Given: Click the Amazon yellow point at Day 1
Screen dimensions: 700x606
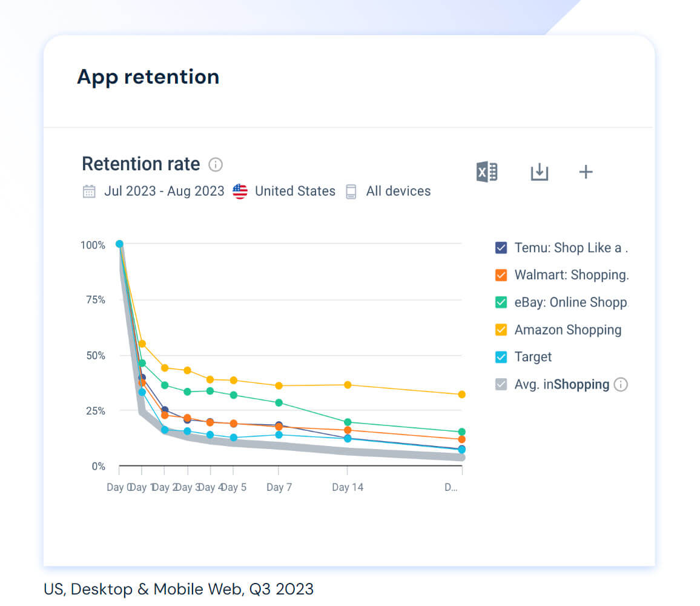Looking at the screenshot, I should 142,344.
